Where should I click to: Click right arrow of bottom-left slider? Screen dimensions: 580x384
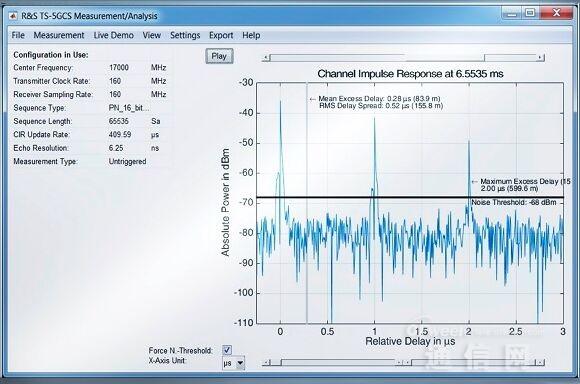[x=398, y=363]
